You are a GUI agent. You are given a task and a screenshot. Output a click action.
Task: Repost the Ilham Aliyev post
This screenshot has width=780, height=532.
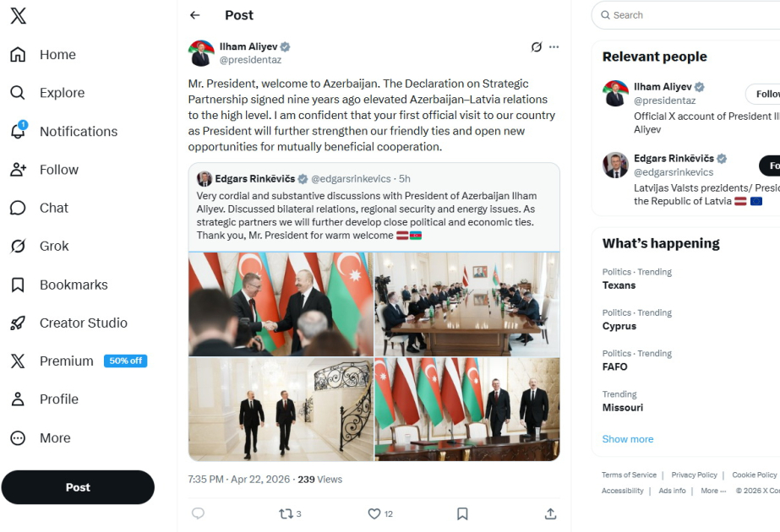pyautogui.click(x=286, y=513)
